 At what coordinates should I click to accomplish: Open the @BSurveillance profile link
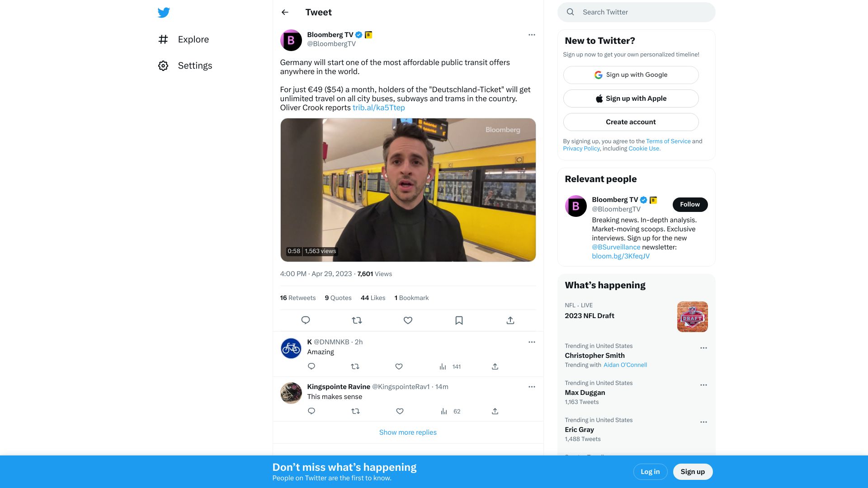[616, 247]
